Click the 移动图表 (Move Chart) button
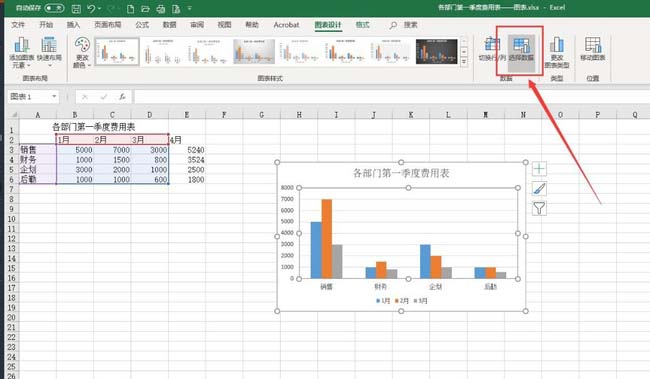Image resolution: width=650 pixels, height=379 pixels. point(593,49)
